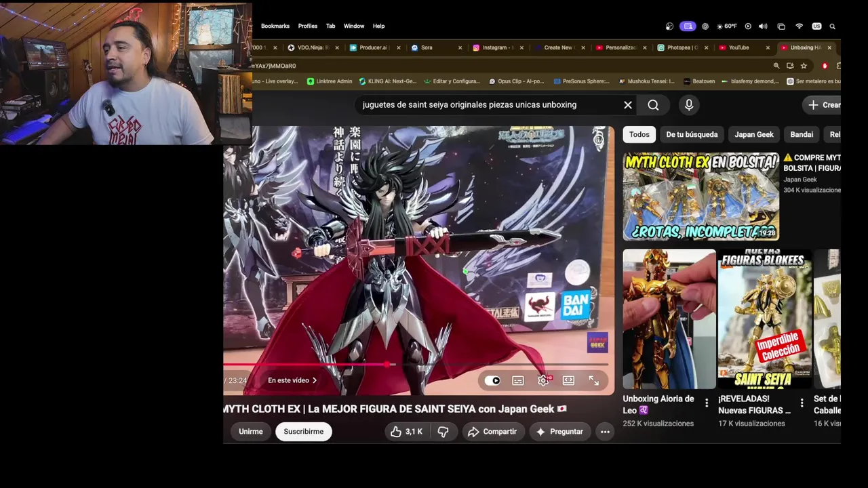Click the magnifier search button on YouTube
Image resolution: width=868 pixels, height=488 pixels.
click(653, 105)
